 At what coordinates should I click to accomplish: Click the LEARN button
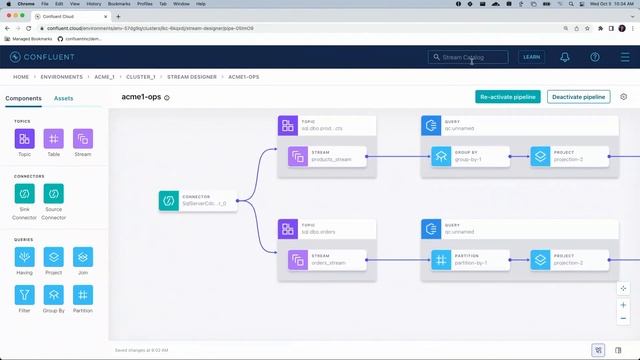(531, 57)
